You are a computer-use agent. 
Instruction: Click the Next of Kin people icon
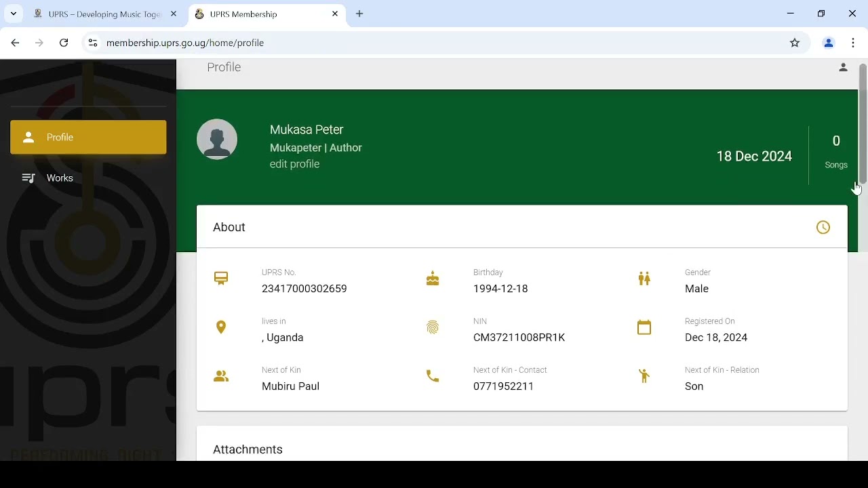pyautogui.click(x=221, y=376)
